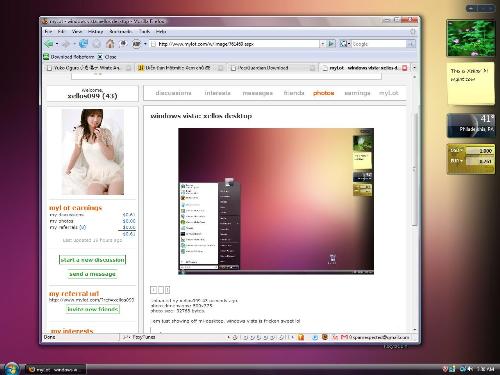Screen dimensions: 500x375
Task: Click the Download Roboform toolbar button
Action: click(x=69, y=57)
